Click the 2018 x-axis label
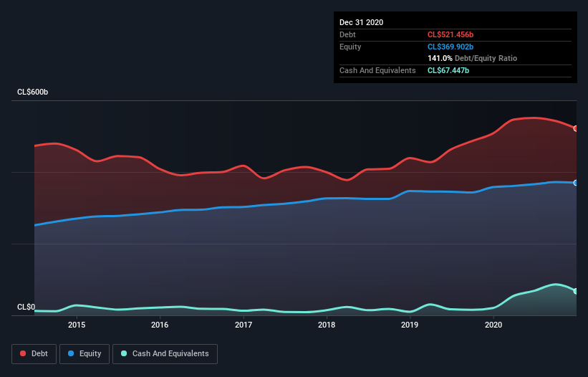Screen dimensions: 588x377 (x=327, y=325)
